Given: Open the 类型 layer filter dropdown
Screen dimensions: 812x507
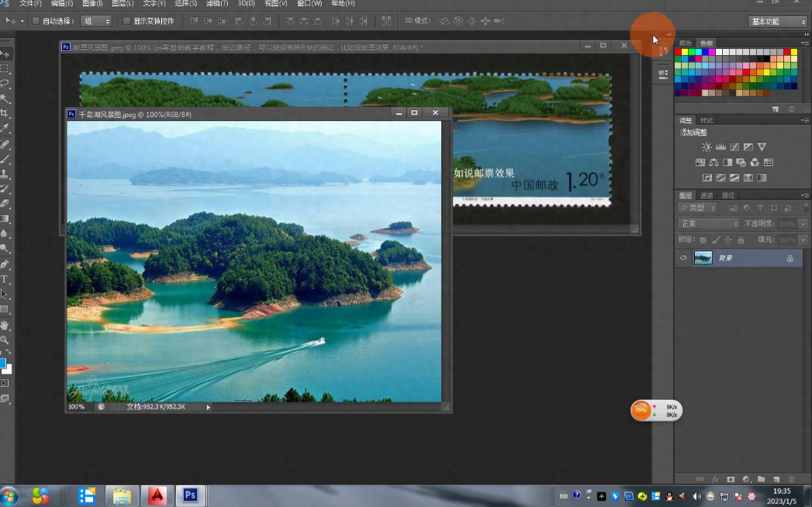Looking at the screenshot, I should coord(697,209).
